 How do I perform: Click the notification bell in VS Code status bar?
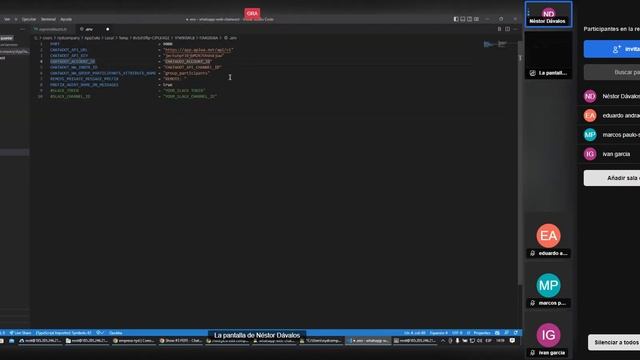click(x=516, y=333)
